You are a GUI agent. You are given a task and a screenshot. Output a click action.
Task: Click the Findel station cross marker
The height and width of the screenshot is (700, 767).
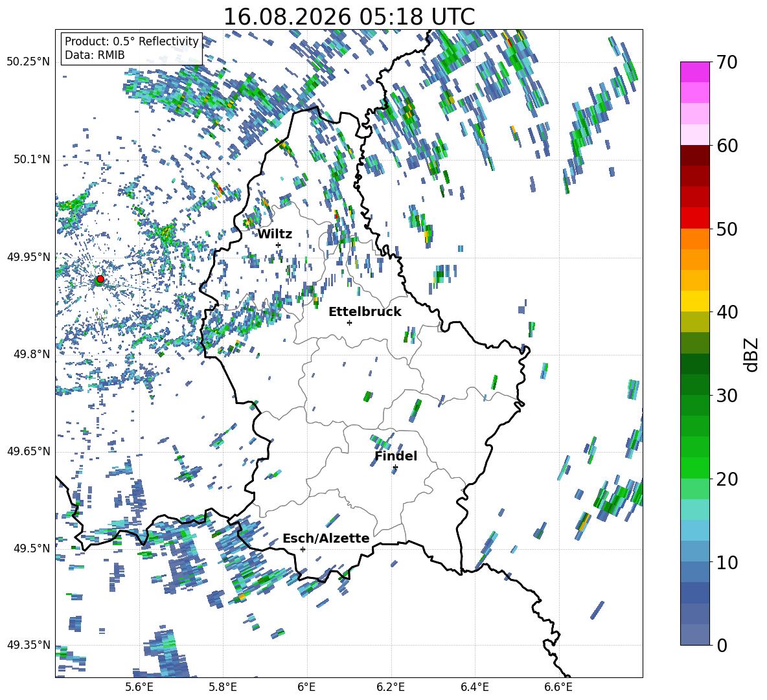tap(395, 468)
